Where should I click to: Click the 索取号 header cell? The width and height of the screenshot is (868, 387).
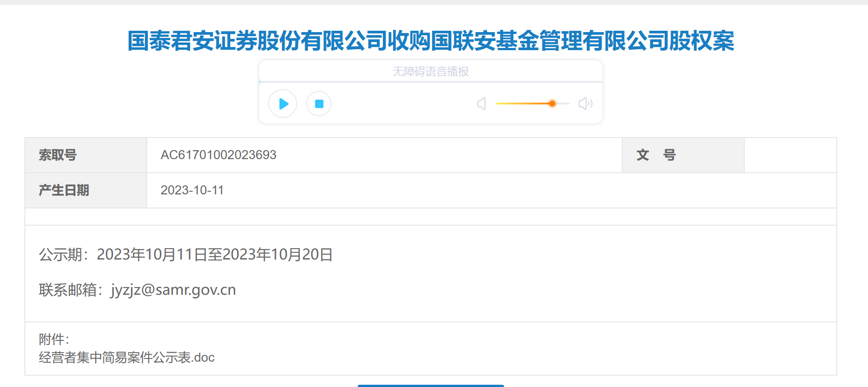pyautogui.click(x=86, y=155)
